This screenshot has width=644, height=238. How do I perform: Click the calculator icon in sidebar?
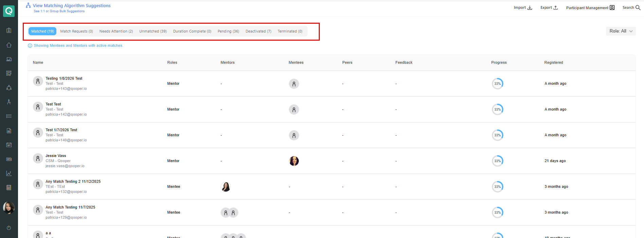(9, 187)
